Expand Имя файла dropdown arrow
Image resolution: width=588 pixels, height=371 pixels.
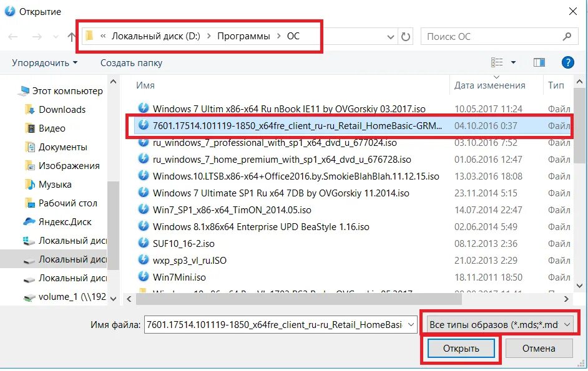[x=411, y=324]
